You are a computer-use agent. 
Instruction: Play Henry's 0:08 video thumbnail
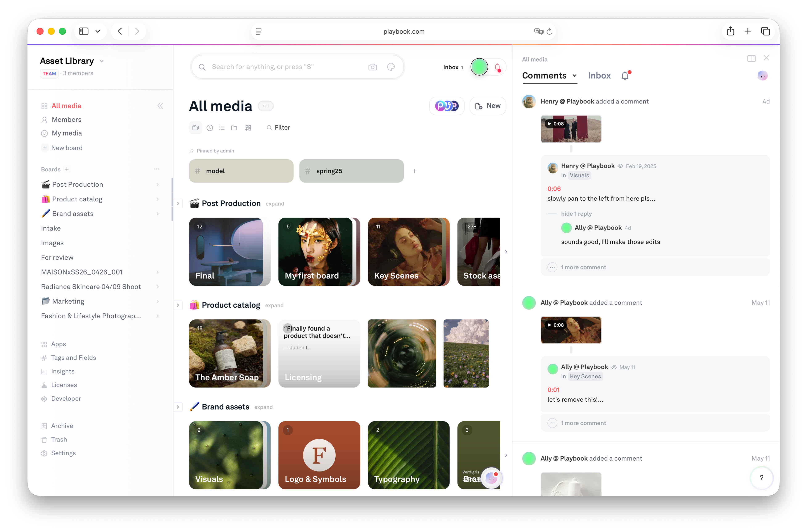(x=571, y=129)
